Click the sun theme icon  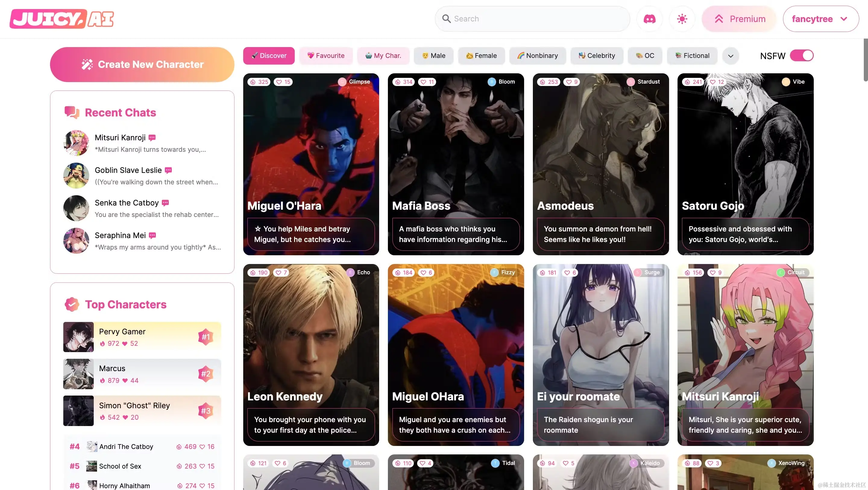[x=682, y=19]
